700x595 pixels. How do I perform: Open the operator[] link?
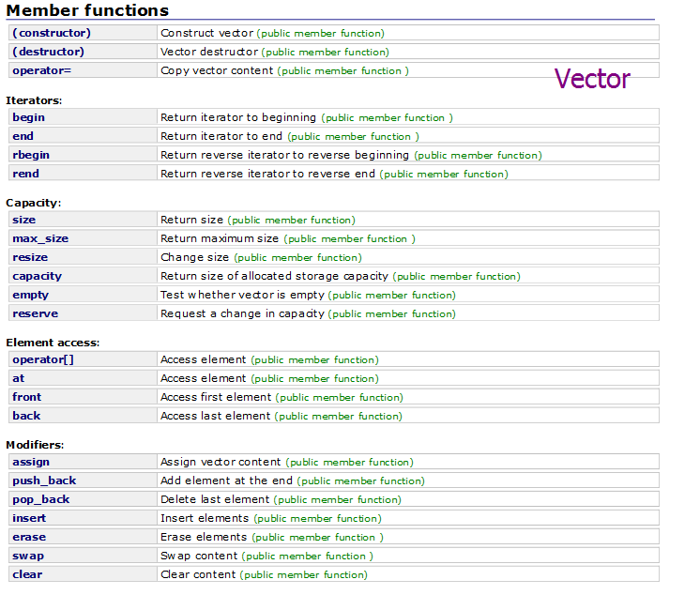pyautogui.click(x=43, y=359)
